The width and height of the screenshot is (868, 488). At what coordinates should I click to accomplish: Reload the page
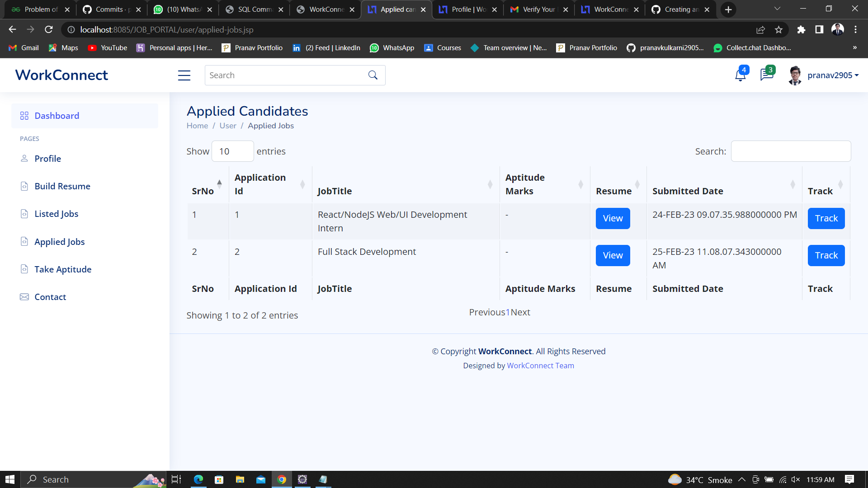[x=49, y=30]
